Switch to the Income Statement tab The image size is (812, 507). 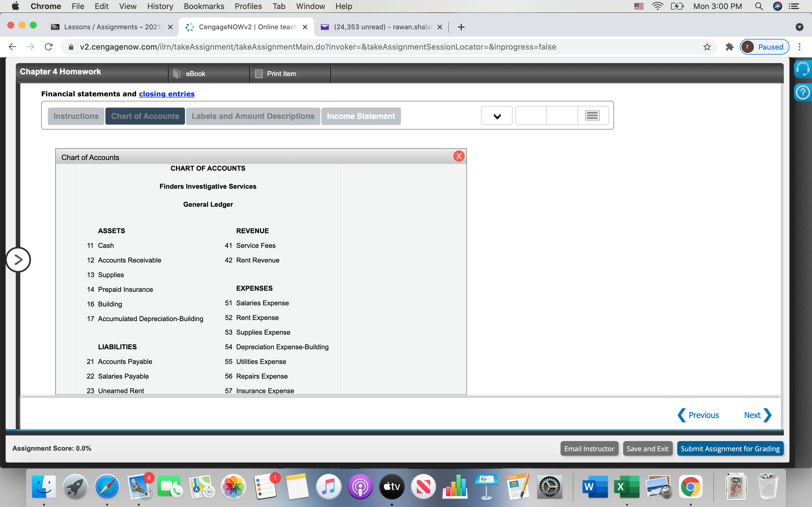(x=361, y=116)
